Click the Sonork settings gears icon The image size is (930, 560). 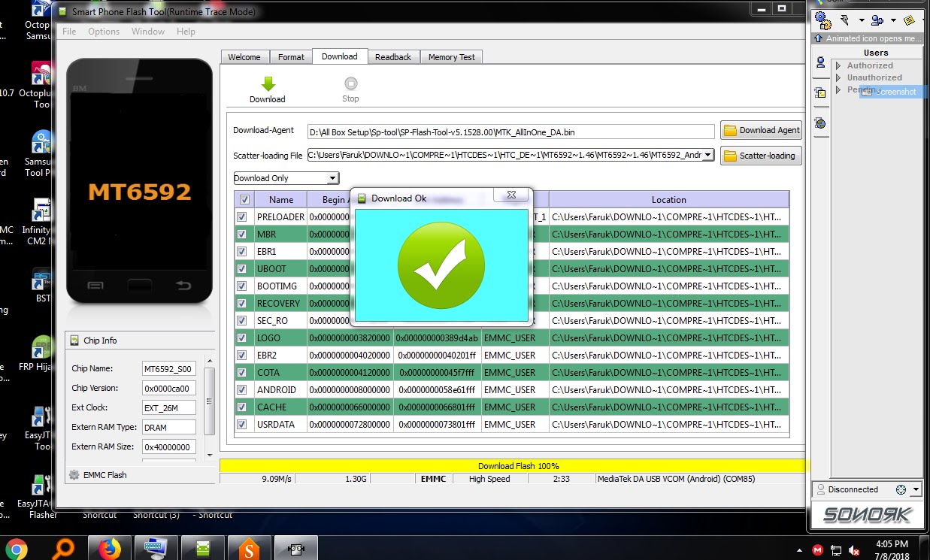click(823, 20)
